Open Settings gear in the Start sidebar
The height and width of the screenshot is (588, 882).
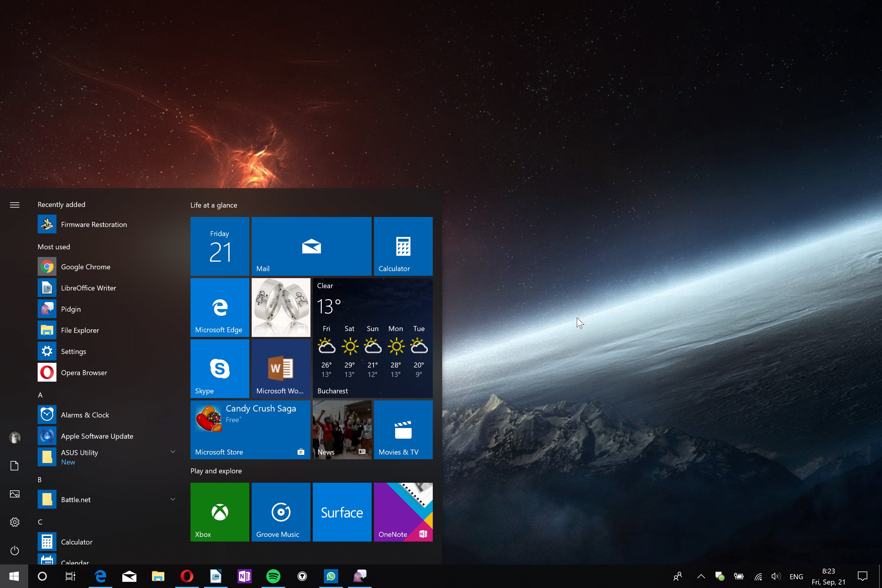[15, 522]
